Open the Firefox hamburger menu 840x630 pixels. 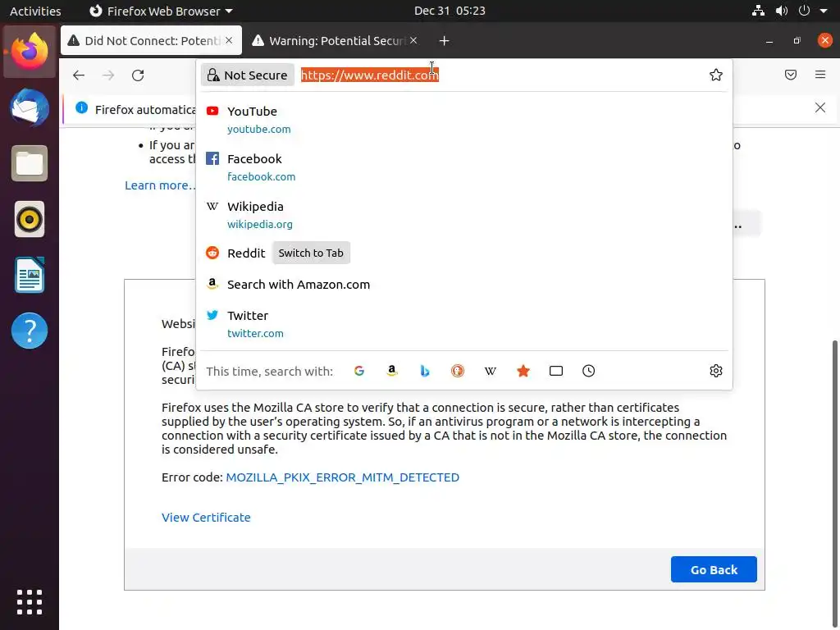820,75
